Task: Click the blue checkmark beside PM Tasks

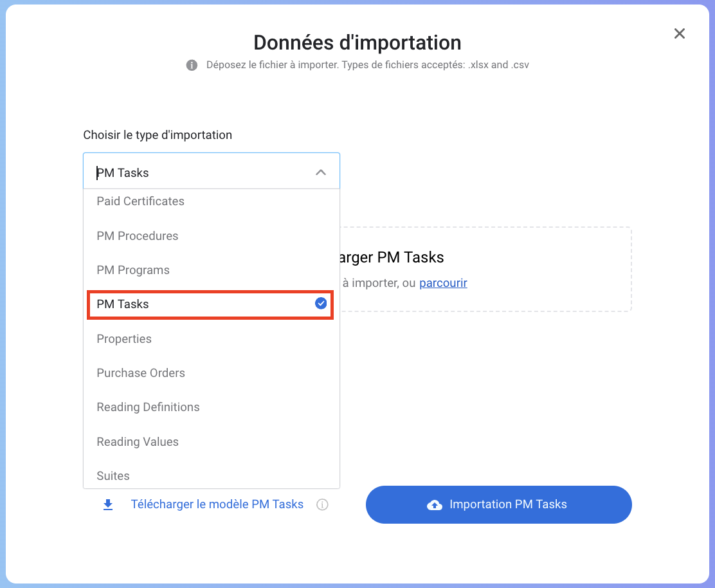Action: point(321,304)
